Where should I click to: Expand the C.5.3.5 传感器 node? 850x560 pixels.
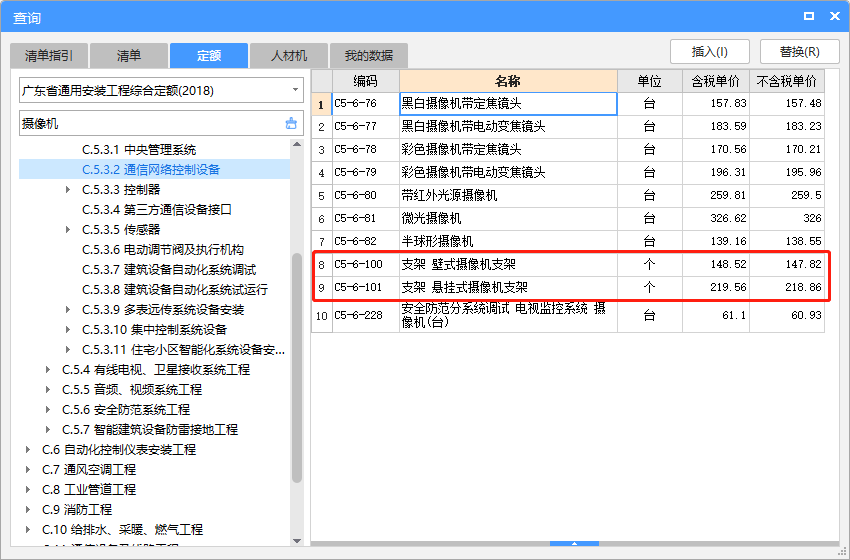[x=68, y=230]
